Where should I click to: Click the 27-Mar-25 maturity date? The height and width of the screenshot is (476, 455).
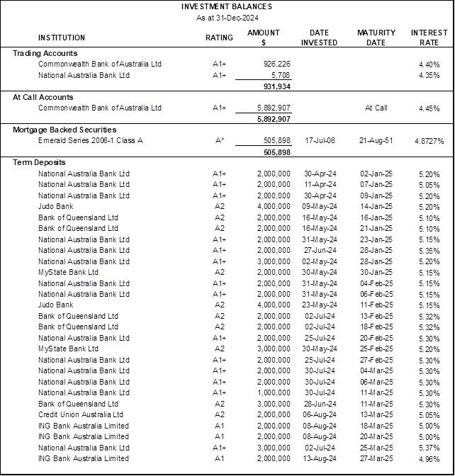(x=376, y=458)
